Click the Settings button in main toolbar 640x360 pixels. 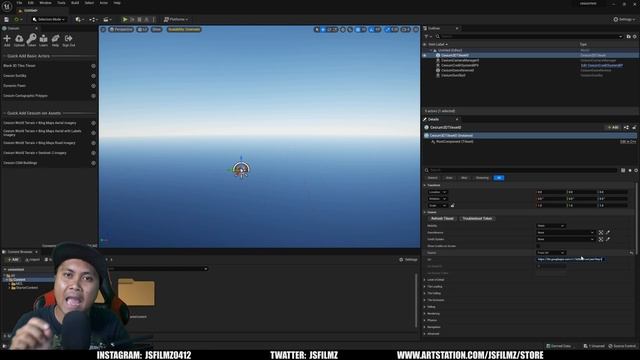[624, 19]
